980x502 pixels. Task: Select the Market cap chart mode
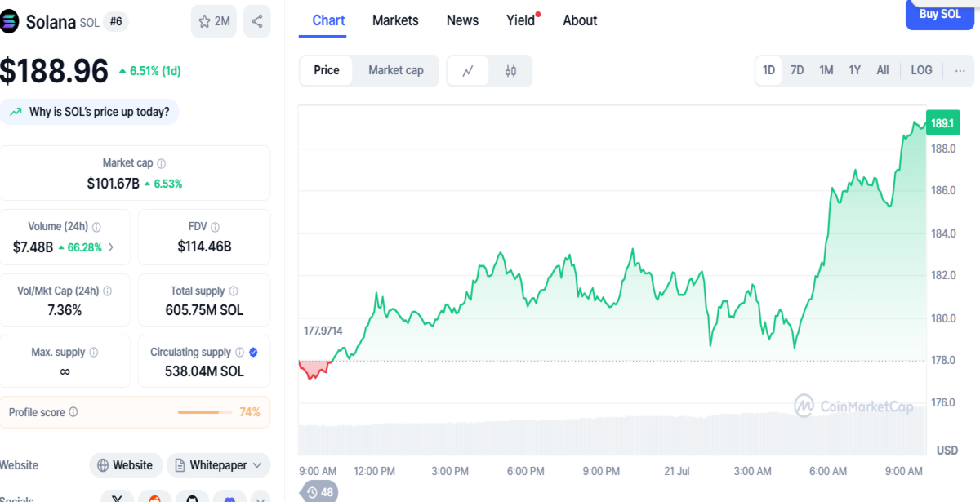pos(396,70)
